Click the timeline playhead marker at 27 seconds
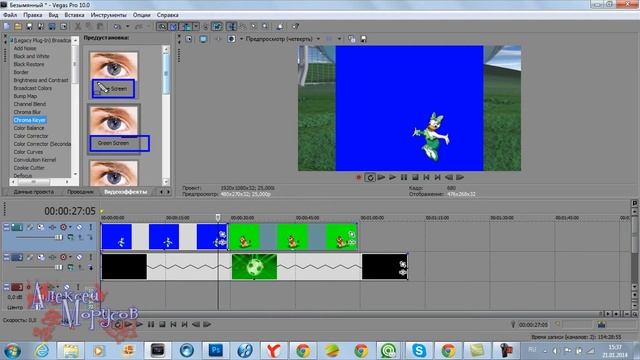The image size is (640, 360). click(218, 218)
